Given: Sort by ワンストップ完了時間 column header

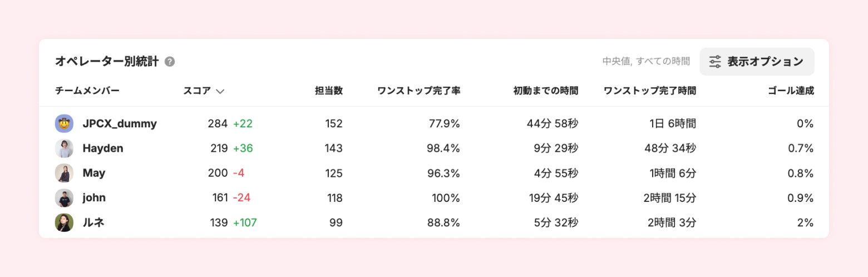Looking at the screenshot, I should click(x=649, y=91).
